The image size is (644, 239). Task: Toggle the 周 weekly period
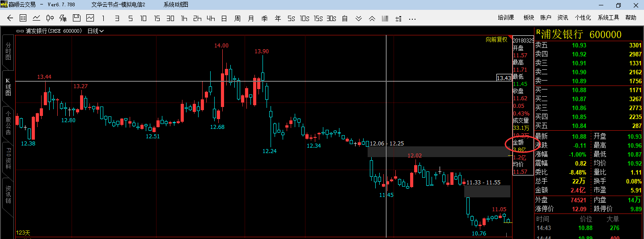(237, 18)
